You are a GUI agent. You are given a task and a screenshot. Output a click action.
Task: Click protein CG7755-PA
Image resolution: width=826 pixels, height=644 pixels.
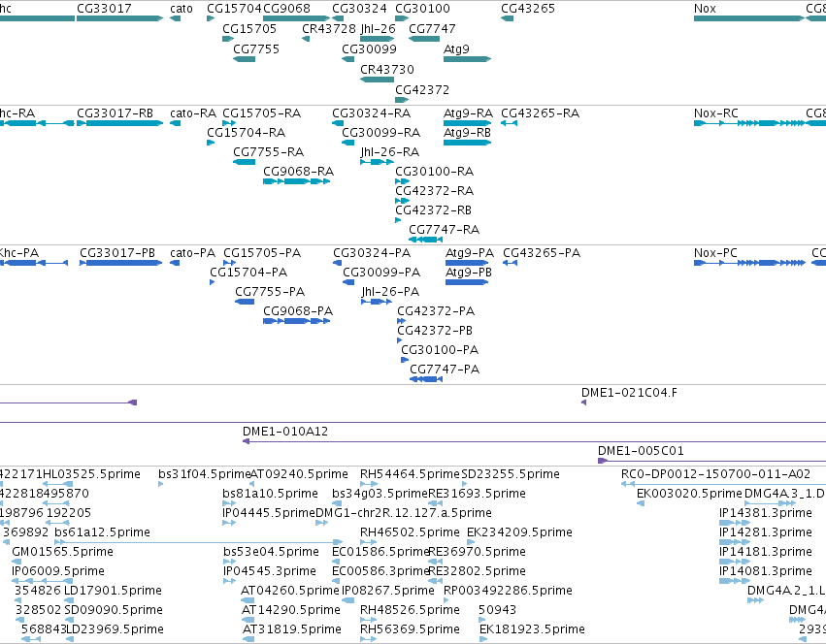click(270, 292)
